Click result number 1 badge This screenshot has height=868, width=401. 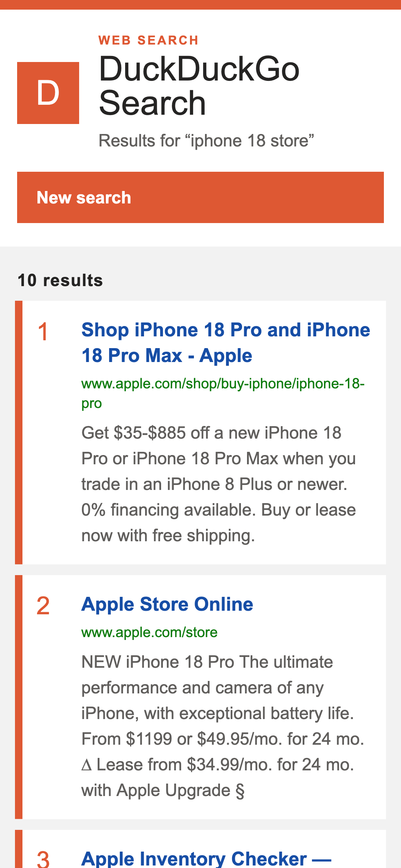tap(43, 332)
